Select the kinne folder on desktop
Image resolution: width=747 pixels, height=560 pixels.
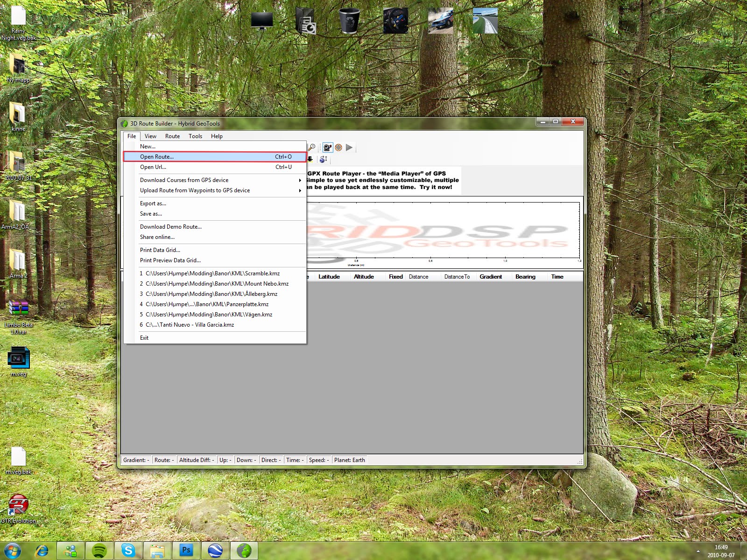click(18, 117)
